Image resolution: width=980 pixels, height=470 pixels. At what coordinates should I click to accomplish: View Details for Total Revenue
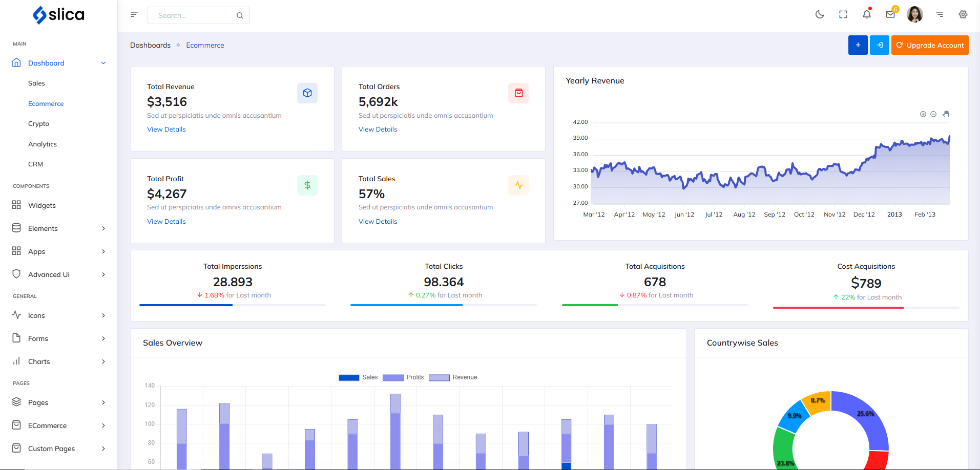click(x=166, y=129)
